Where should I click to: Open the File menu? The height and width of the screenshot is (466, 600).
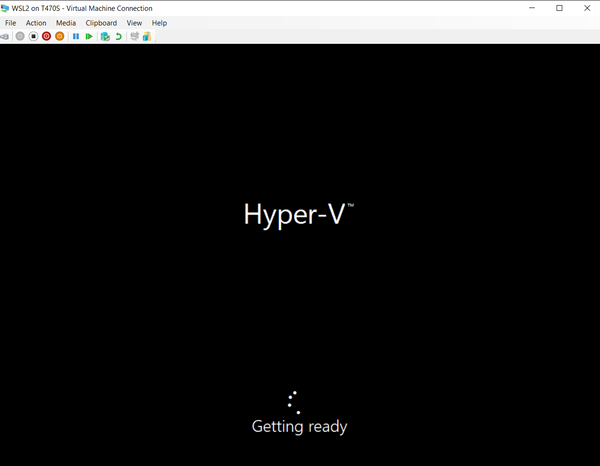tap(11, 23)
